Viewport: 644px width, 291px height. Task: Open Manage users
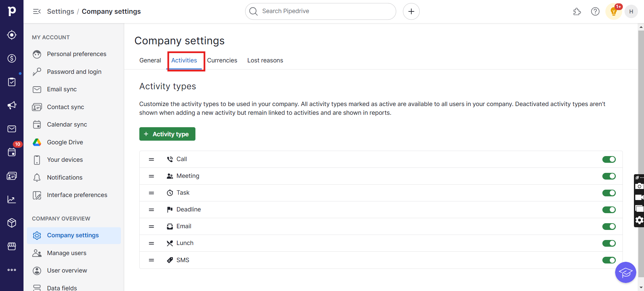pyautogui.click(x=74, y=253)
